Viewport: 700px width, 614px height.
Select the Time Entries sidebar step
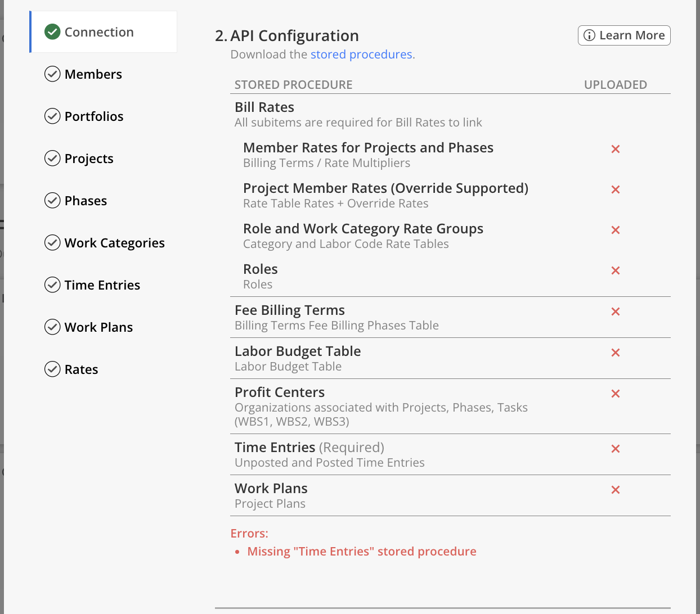[102, 285]
